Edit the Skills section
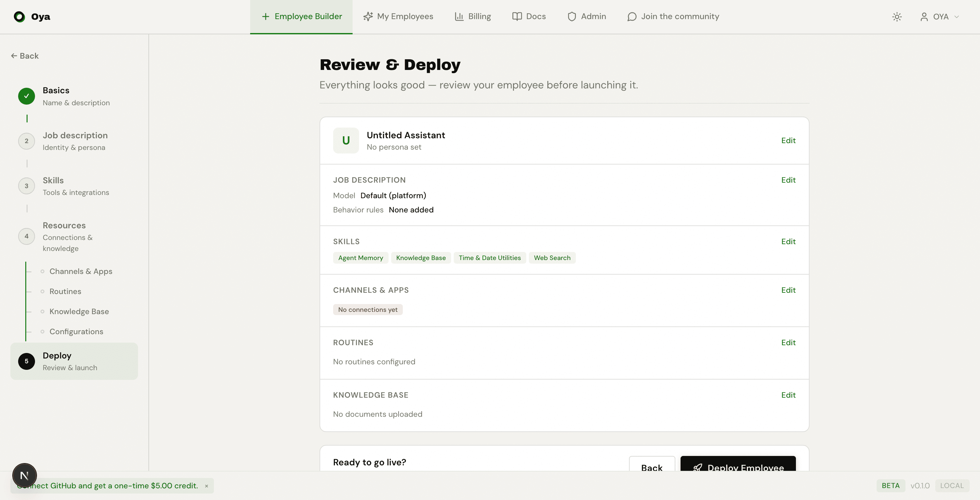Image resolution: width=980 pixels, height=500 pixels. (x=788, y=242)
